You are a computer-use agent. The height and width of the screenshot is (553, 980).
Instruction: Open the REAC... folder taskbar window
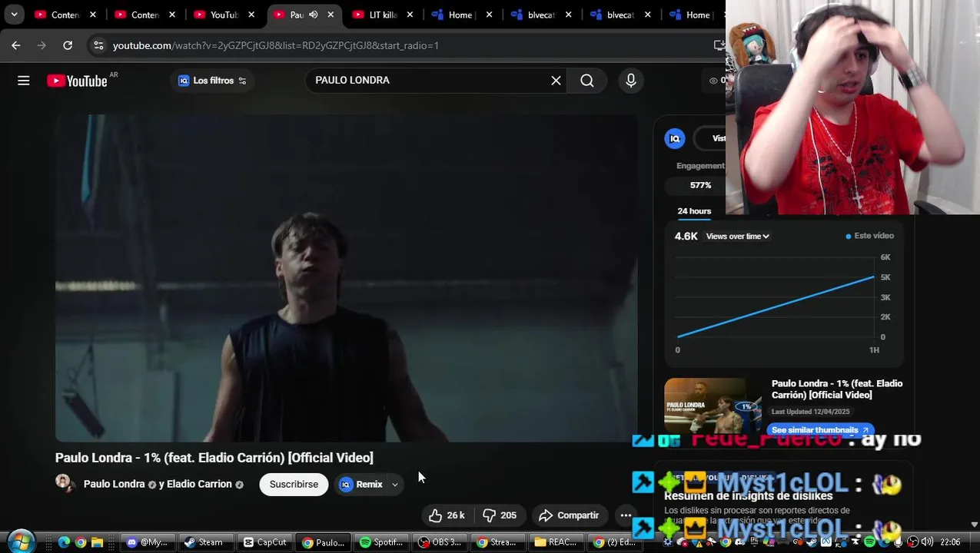(x=556, y=542)
